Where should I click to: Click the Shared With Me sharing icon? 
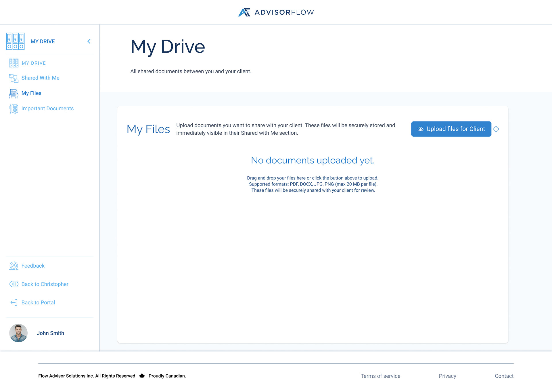click(13, 78)
